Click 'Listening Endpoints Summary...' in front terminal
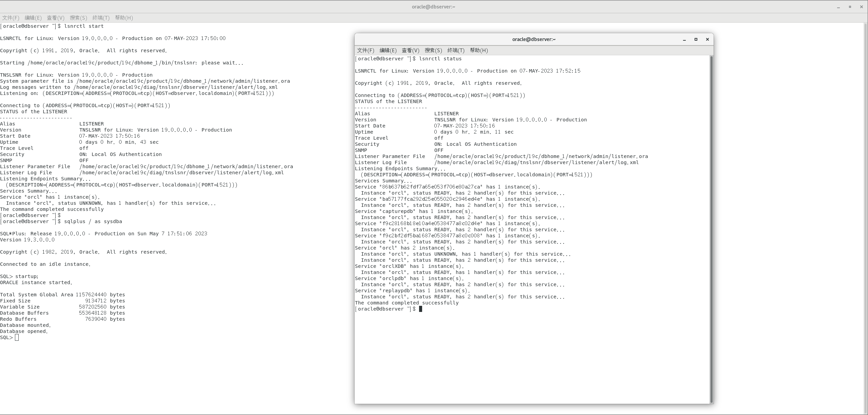The image size is (868, 415). (x=400, y=169)
